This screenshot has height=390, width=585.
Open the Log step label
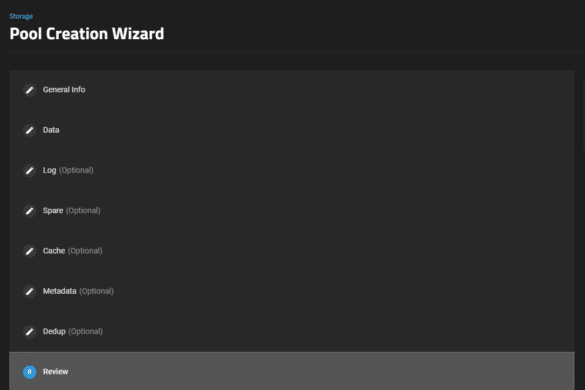point(49,170)
